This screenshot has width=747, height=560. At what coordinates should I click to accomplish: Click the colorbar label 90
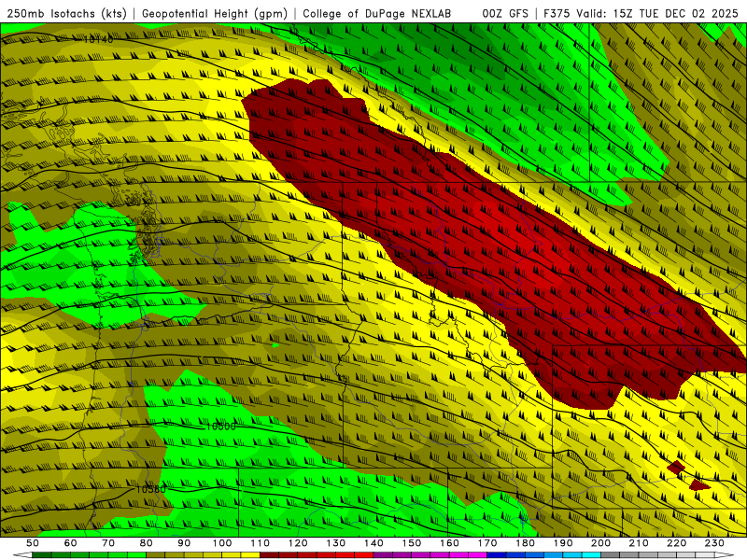pos(184,543)
